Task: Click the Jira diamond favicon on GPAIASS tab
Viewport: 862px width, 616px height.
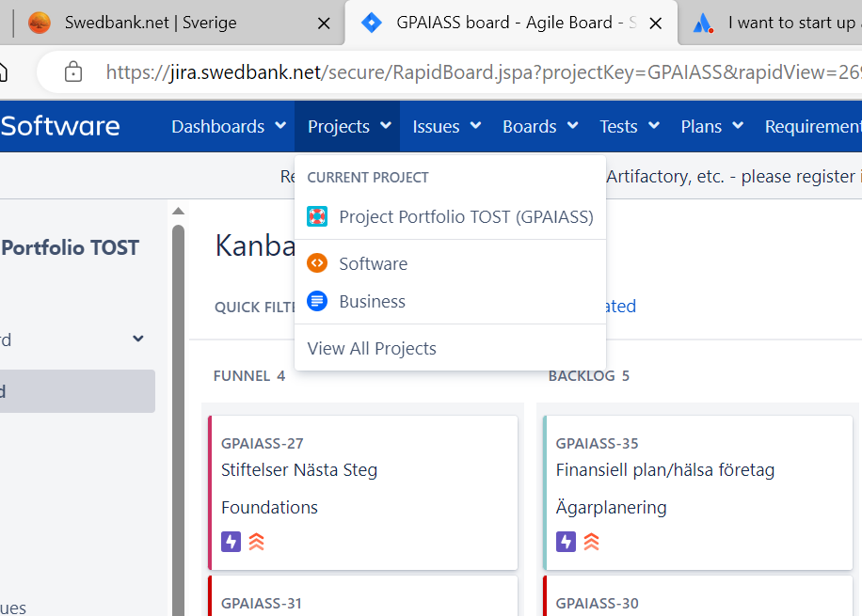Action: pyautogui.click(x=372, y=23)
